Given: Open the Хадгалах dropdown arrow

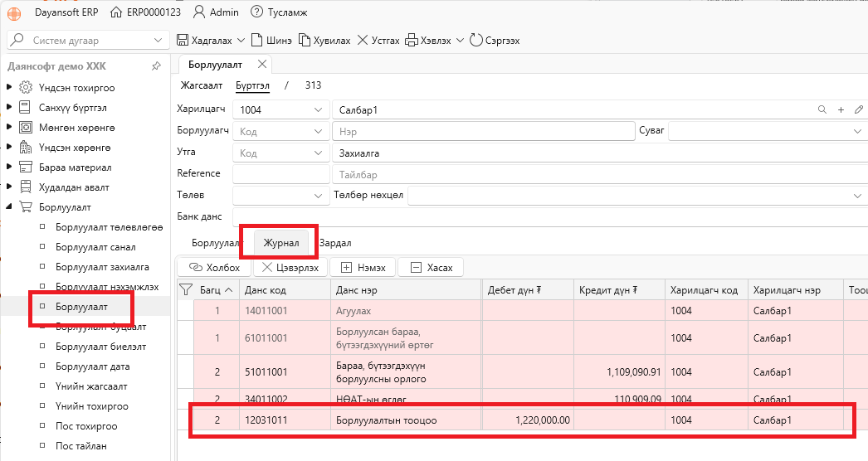Looking at the screenshot, I should [x=241, y=41].
